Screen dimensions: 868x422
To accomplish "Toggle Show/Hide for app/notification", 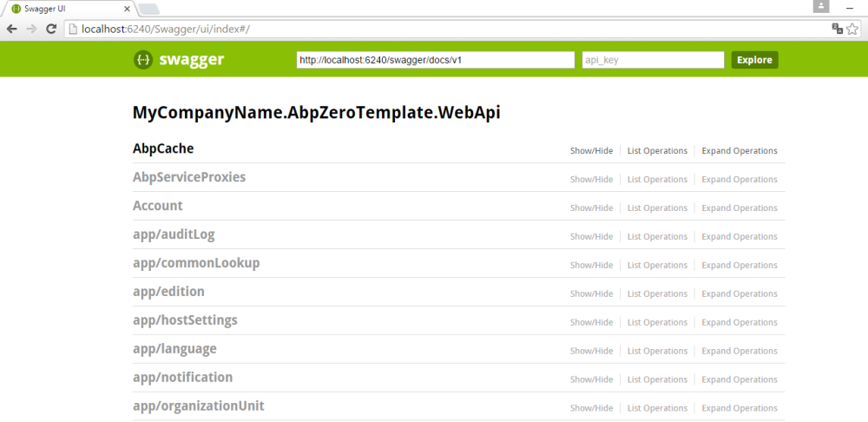I will pyautogui.click(x=591, y=379).
